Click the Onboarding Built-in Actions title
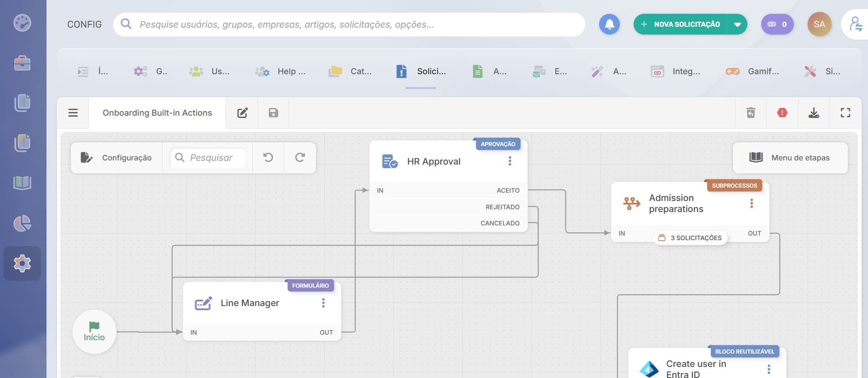868x378 pixels. click(x=157, y=113)
